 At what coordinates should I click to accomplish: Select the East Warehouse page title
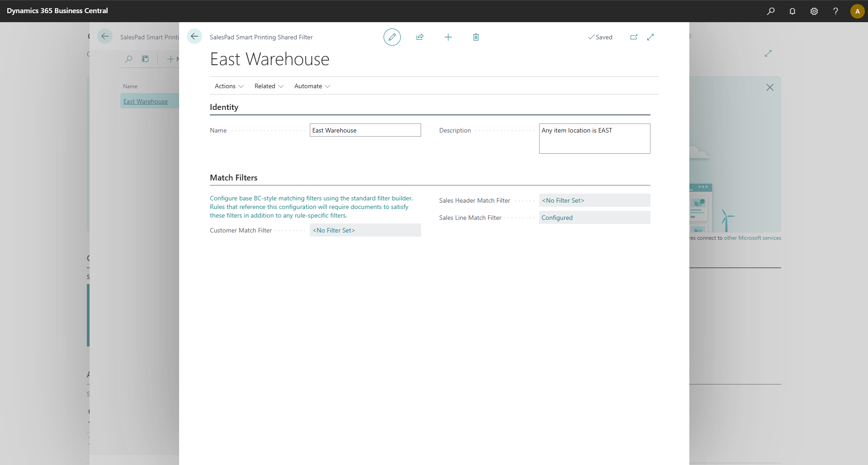tap(270, 59)
